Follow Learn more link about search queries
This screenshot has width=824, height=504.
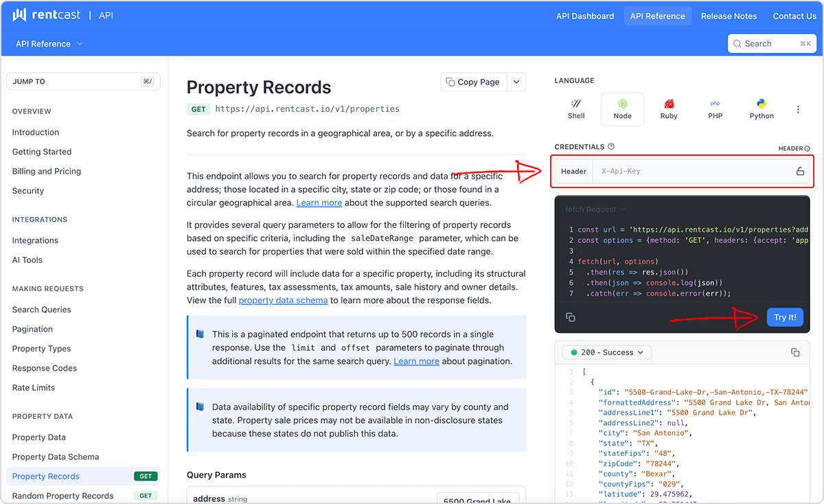[x=319, y=203]
